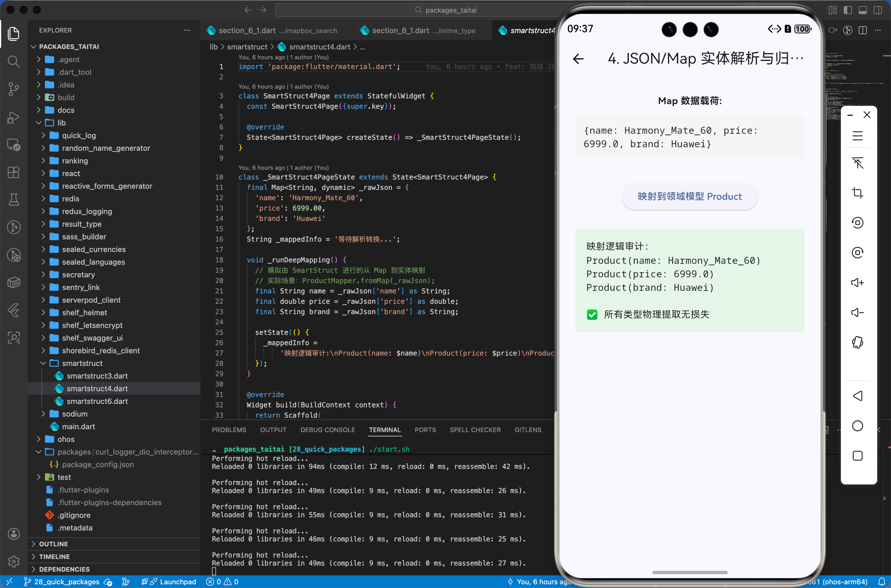This screenshot has width=891, height=588.
Task: Click the green checkmark next to 所有类型物理提取无损失
Action: point(592,314)
